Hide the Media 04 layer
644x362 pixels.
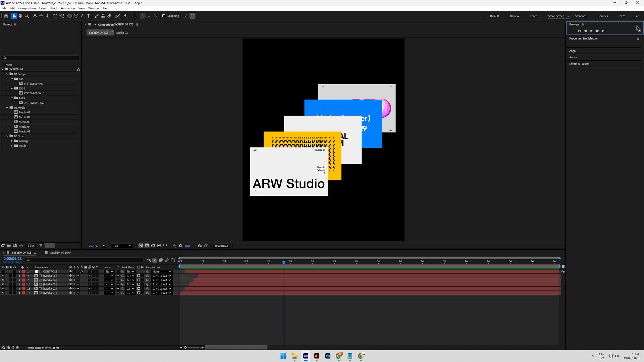tap(3, 280)
